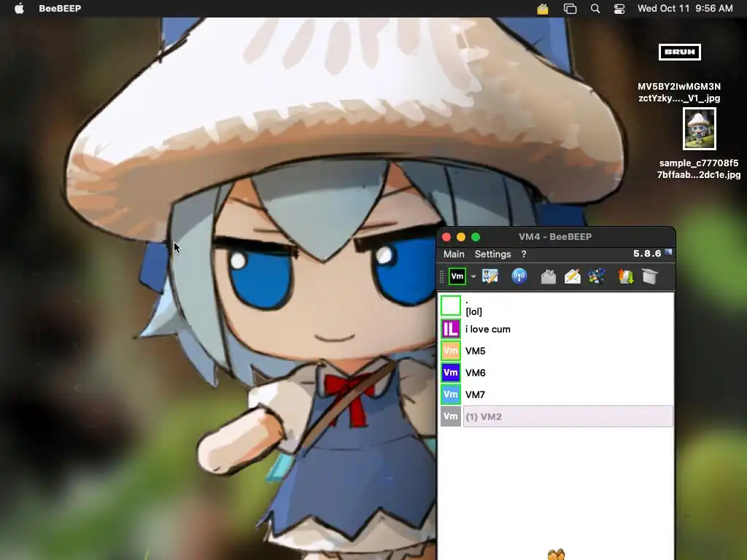The height and width of the screenshot is (560, 747).
Task: Click the Vm user status avatar in toolbar
Action: [457, 276]
